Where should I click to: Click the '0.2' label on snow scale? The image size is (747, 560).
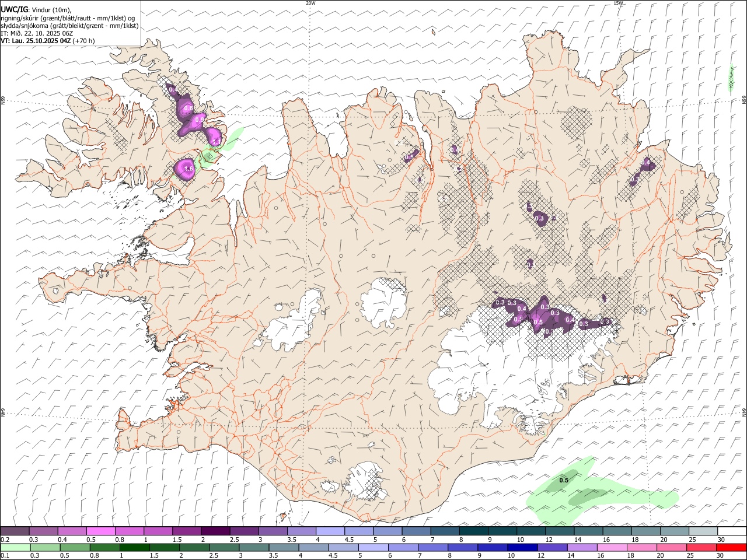point(5,540)
